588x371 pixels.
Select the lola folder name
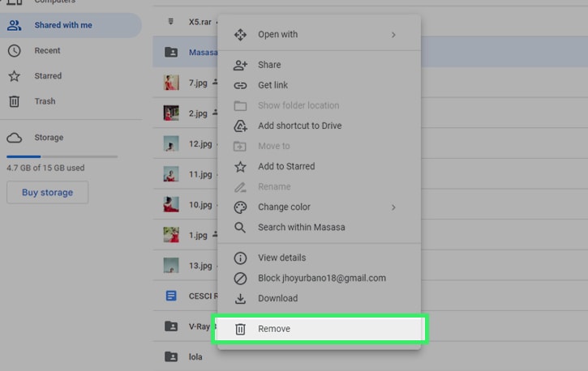pos(195,357)
